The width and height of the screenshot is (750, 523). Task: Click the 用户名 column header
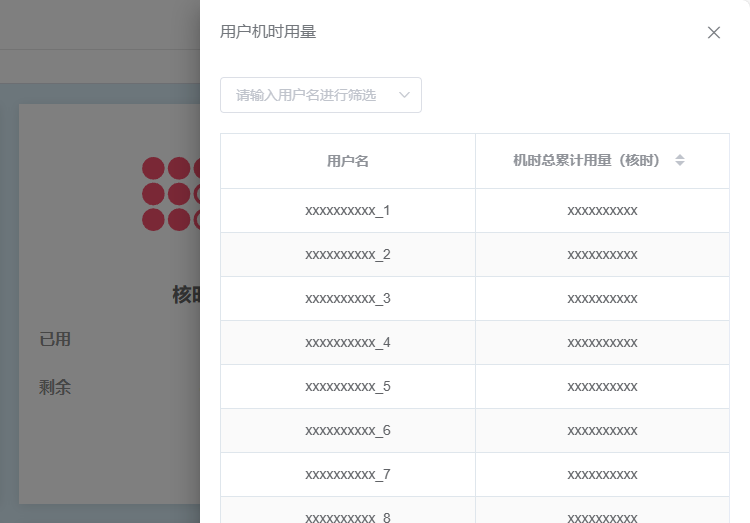coord(348,161)
